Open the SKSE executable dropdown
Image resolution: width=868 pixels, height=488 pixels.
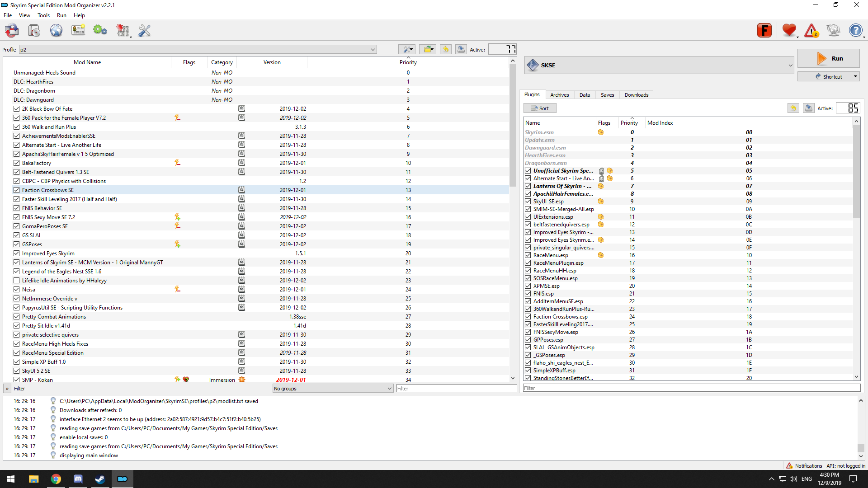click(x=659, y=66)
